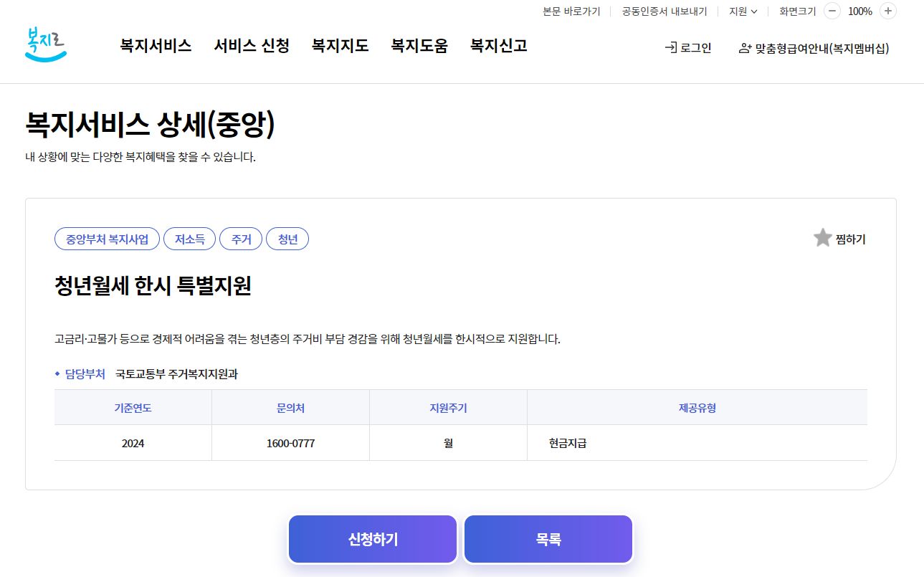The height and width of the screenshot is (577, 924).
Task: Click the 100% zoom level indicator
Action: (x=859, y=11)
